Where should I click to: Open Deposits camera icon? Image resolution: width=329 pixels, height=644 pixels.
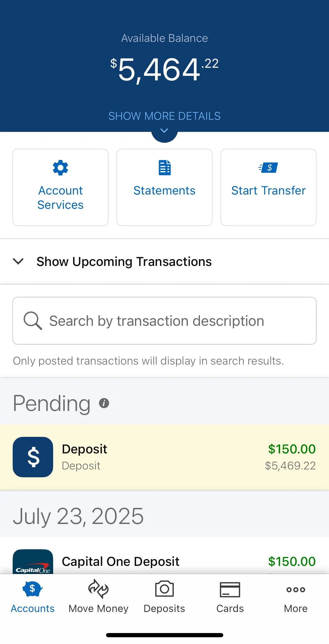(x=164, y=589)
